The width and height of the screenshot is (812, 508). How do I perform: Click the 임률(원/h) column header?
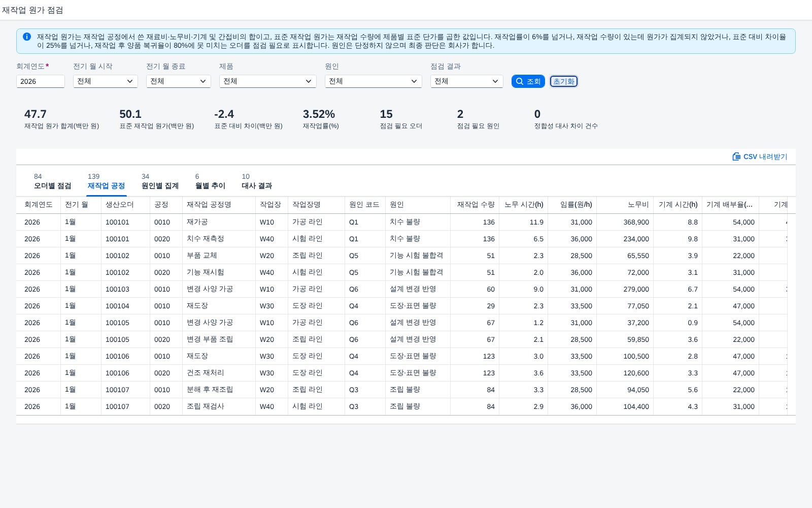572,205
